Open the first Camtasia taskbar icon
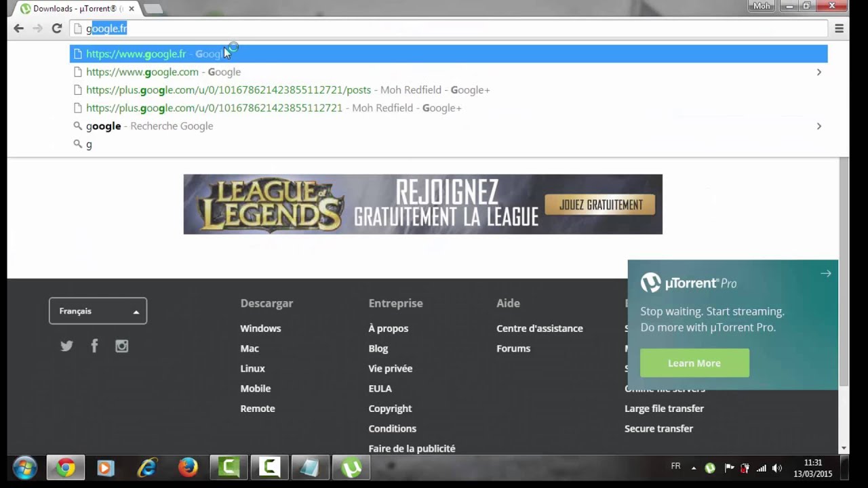868x488 pixels. (229, 468)
